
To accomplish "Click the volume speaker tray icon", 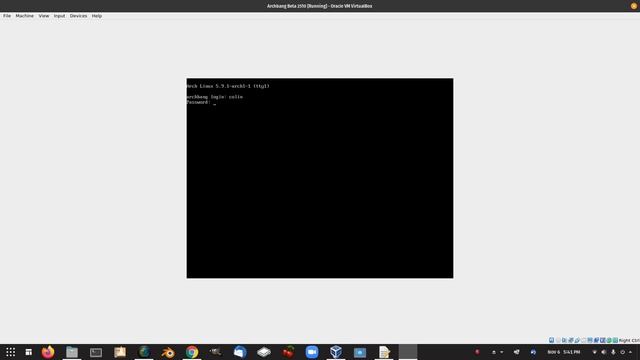I will pos(604,352).
